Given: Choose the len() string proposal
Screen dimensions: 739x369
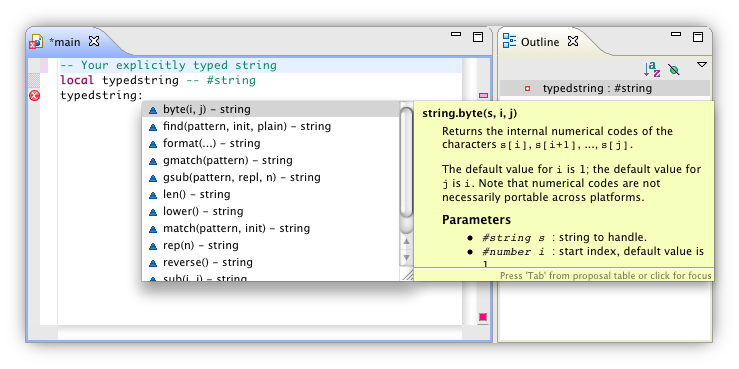Looking at the screenshot, I should click(271, 194).
